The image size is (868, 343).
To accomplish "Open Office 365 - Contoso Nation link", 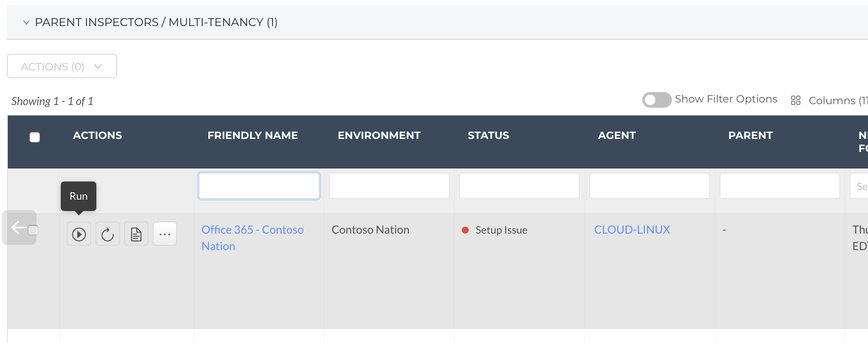I will coord(253,238).
